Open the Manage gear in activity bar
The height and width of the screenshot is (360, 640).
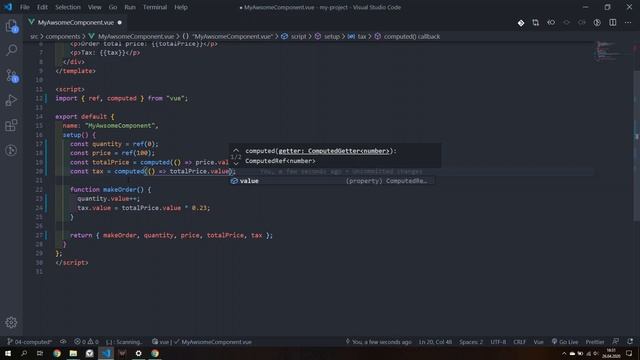tap(11, 322)
